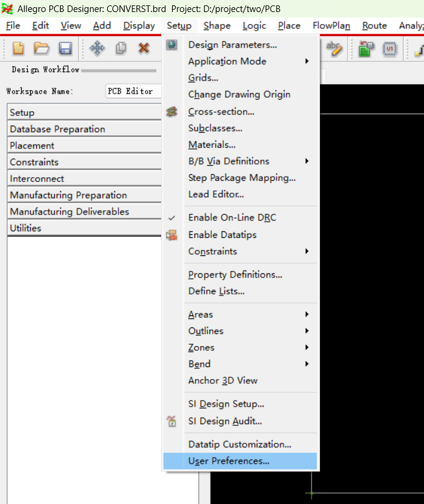Select the Move tool icon
The image size is (424, 504).
click(x=97, y=49)
